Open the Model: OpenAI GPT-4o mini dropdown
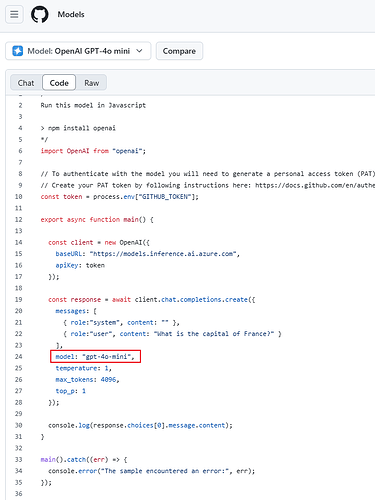The image size is (375, 500). [78, 51]
